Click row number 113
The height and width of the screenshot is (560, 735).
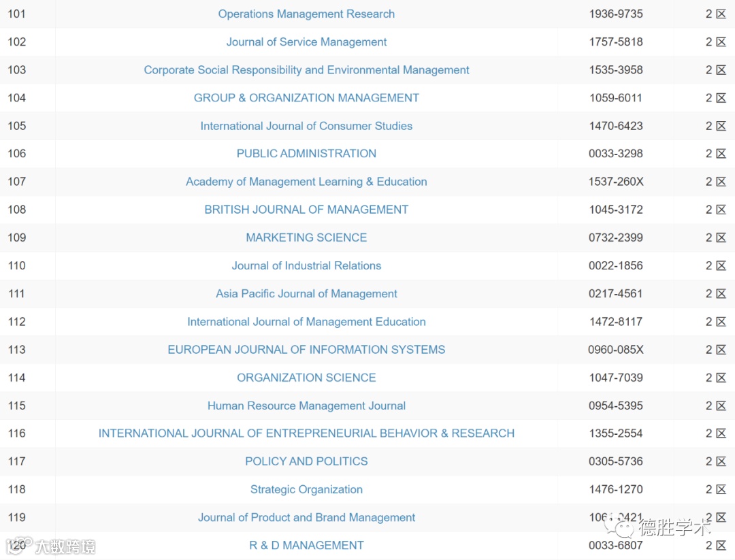point(16,350)
